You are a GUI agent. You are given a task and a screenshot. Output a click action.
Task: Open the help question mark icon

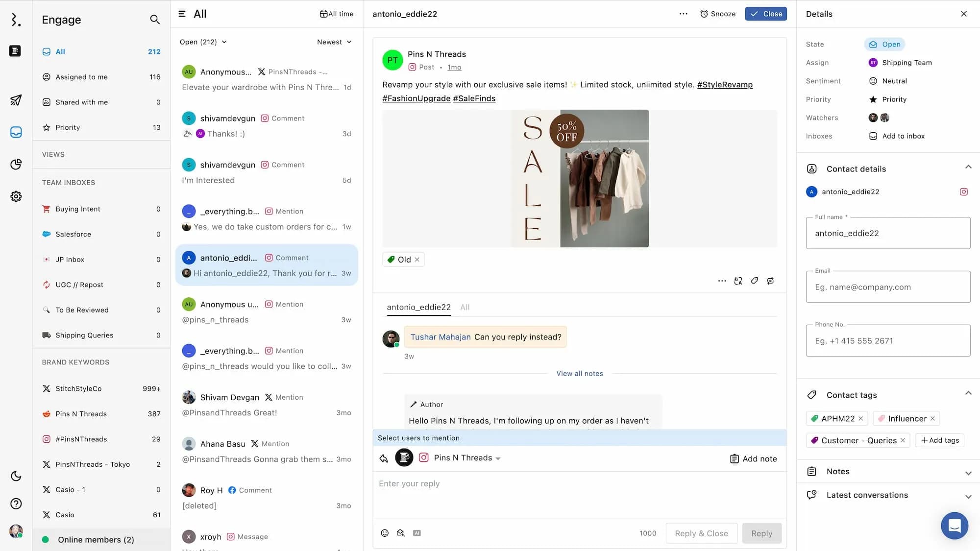tap(16, 503)
